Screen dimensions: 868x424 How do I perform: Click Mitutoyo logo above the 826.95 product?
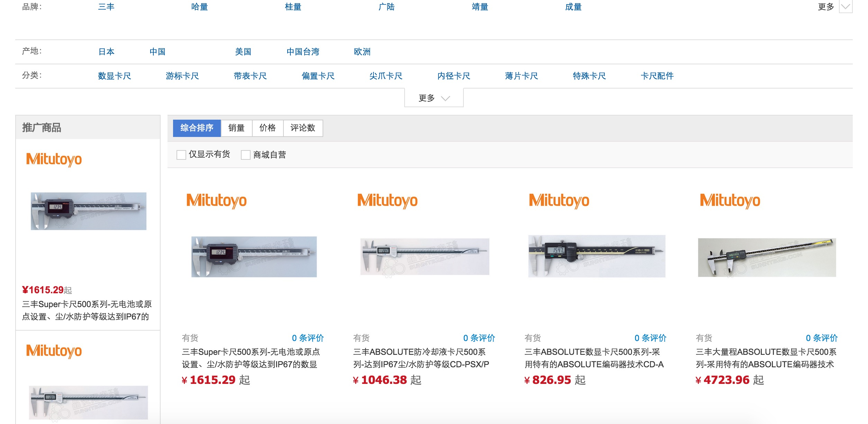[559, 201]
